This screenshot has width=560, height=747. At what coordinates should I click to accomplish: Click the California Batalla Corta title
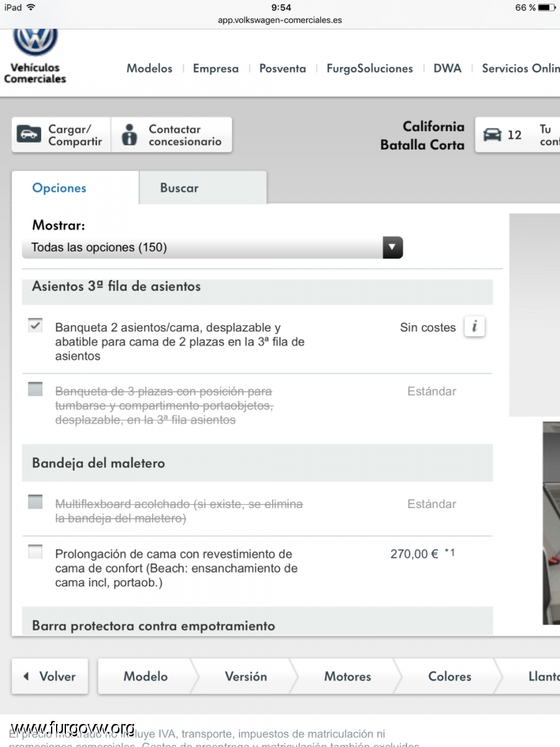pyautogui.click(x=422, y=136)
